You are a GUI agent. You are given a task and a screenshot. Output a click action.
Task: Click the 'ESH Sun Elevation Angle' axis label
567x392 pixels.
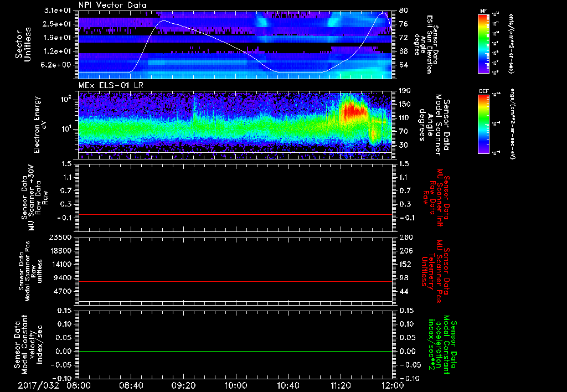[426, 44]
